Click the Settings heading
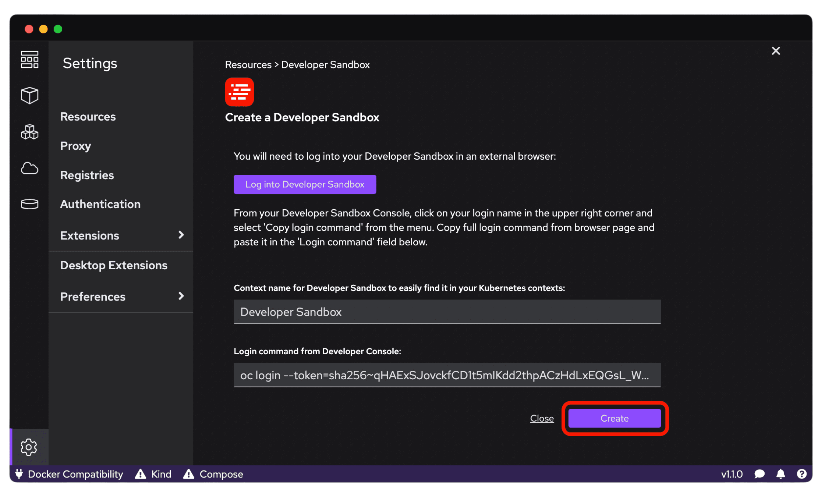This screenshot has width=825, height=504. pyautogui.click(x=90, y=63)
